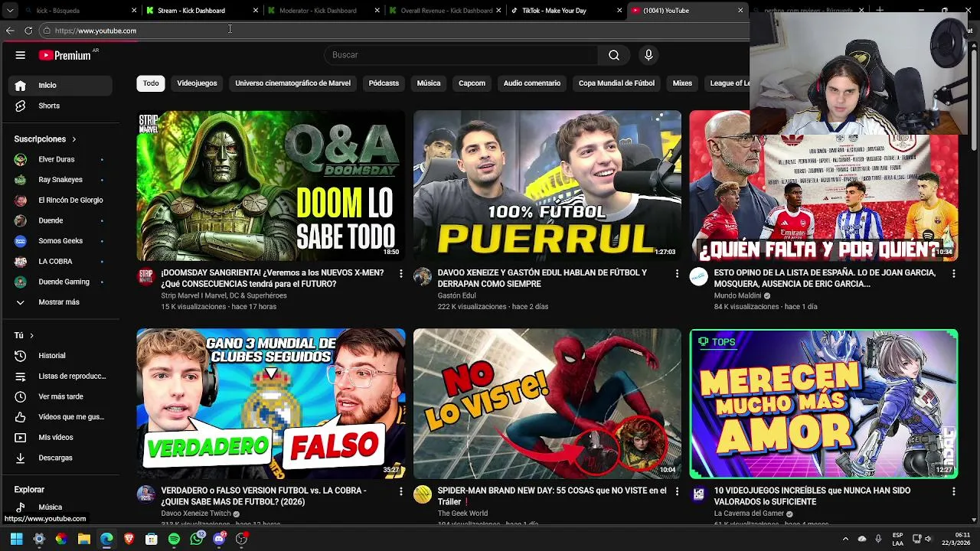Reload the page in the browser

pyautogui.click(x=28, y=31)
